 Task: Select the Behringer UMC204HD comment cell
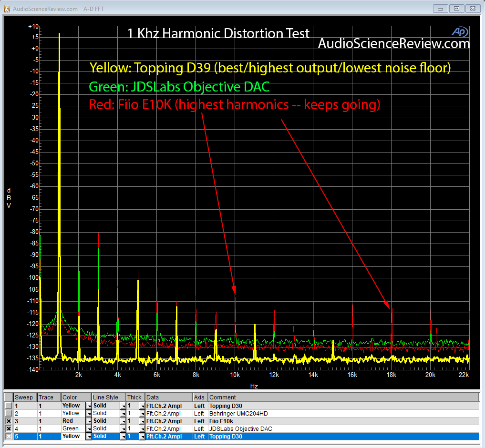click(344, 413)
